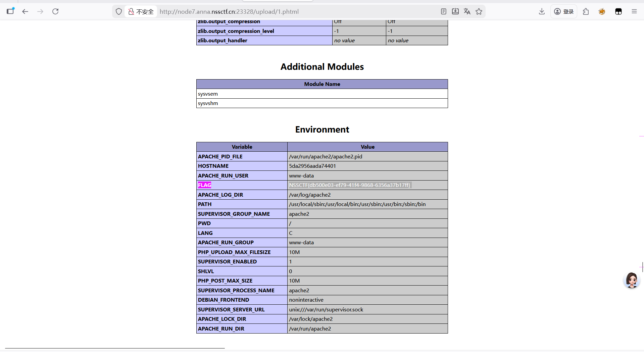
Task: Click the 不安全 insecure connection indicator
Action: (141, 12)
